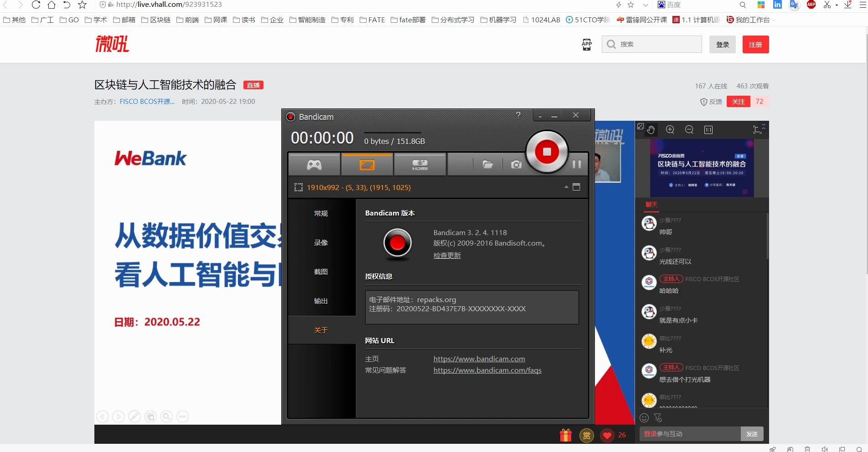Click 检查更新 link
This screenshot has width=868, height=452.
(x=447, y=255)
